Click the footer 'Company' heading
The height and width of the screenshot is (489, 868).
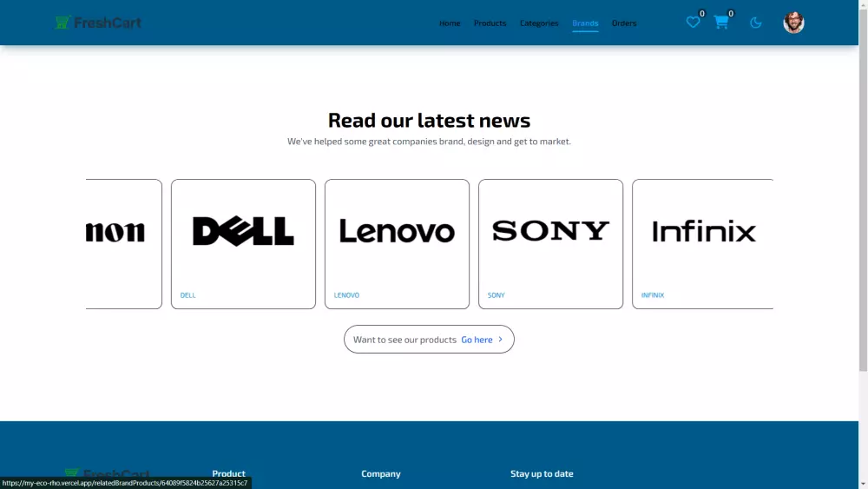[x=381, y=473]
